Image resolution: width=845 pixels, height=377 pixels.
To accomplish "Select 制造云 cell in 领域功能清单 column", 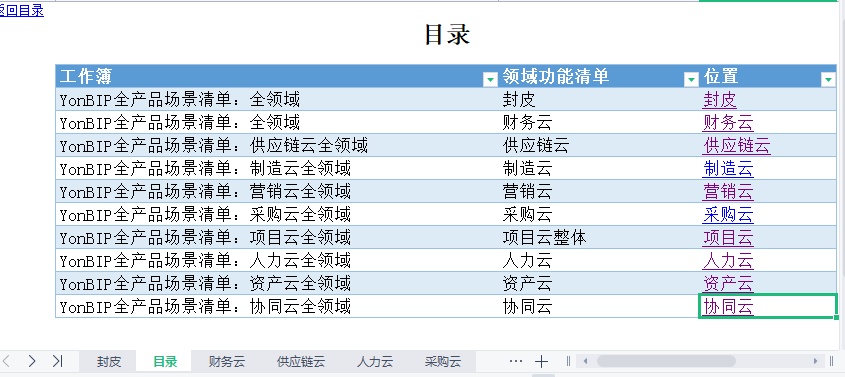I will (599, 169).
